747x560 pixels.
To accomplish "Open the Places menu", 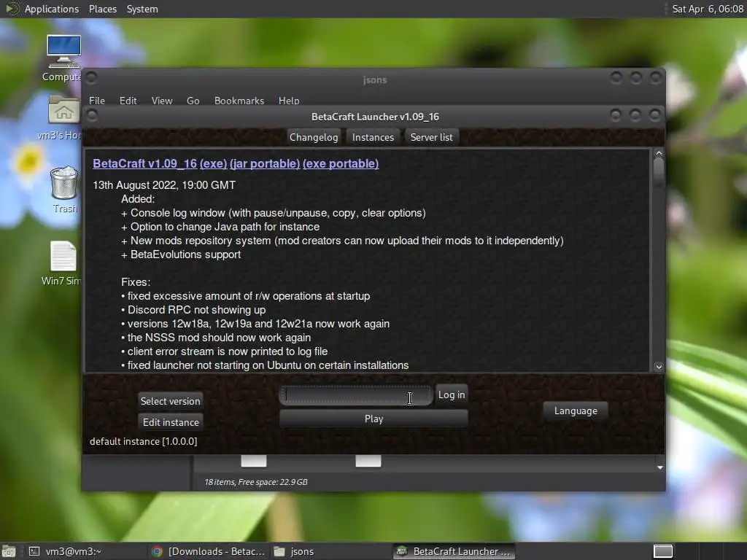I will [x=102, y=9].
